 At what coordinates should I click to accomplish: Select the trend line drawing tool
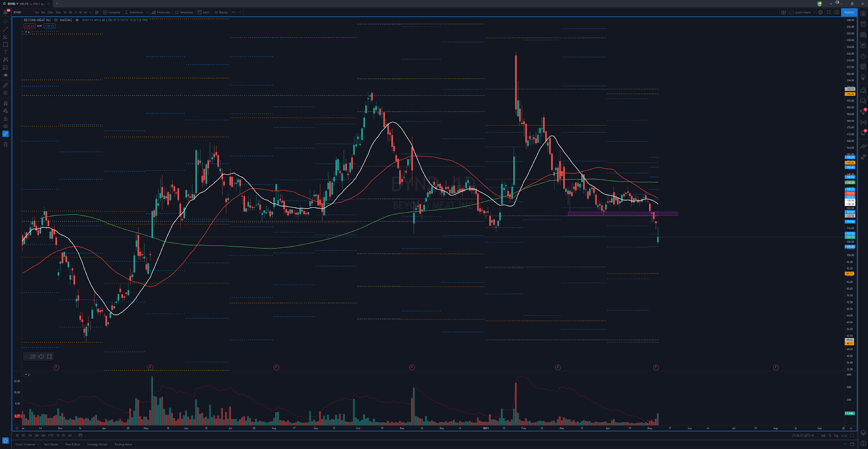click(x=5, y=29)
